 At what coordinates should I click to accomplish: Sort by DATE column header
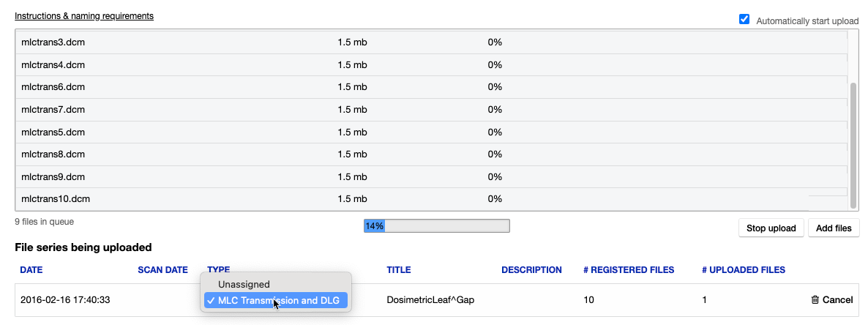pos(31,270)
